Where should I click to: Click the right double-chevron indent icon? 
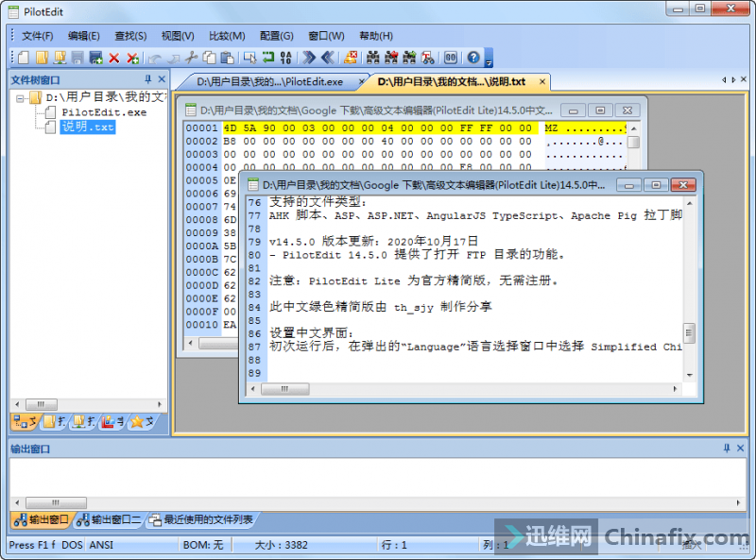(x=309, y=58)
